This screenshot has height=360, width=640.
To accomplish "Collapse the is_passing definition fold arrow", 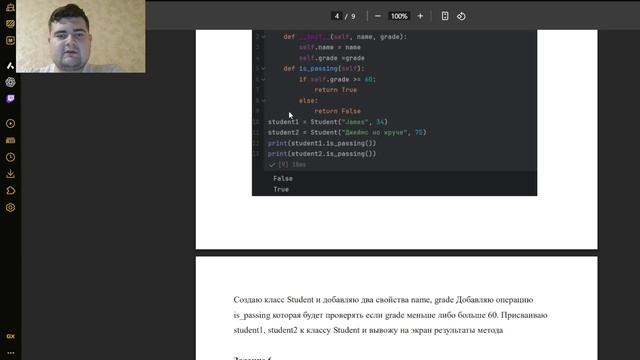I will pos(264,69).
